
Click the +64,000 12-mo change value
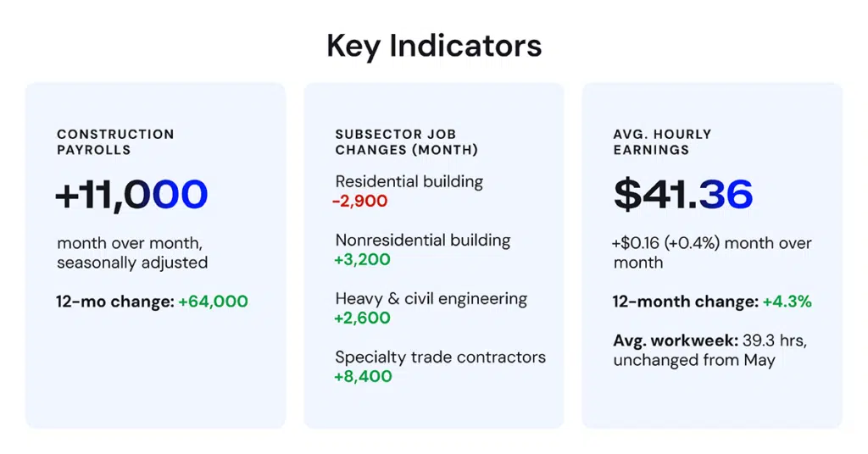point(213,302)
